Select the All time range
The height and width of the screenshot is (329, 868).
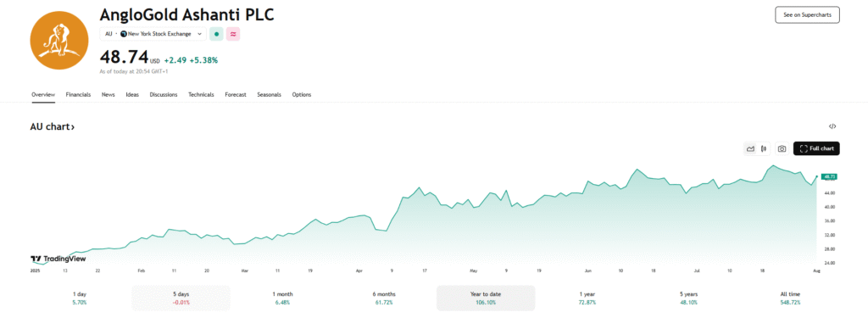coord(790,298)
